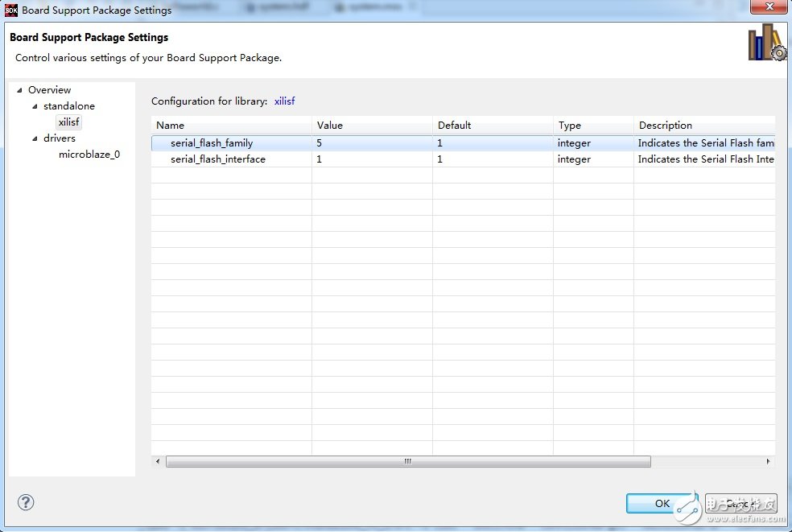Click the Value column header
792x532 pixels.
[371, 126]
